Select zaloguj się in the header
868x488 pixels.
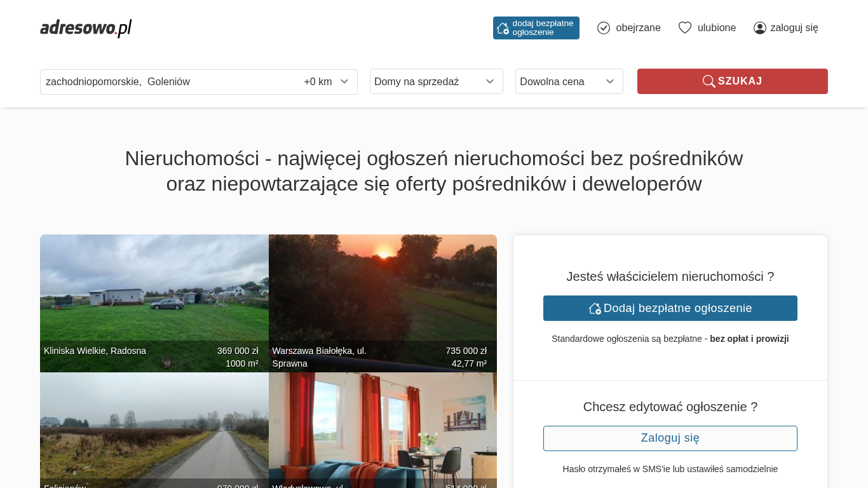(x=794, y=28)
